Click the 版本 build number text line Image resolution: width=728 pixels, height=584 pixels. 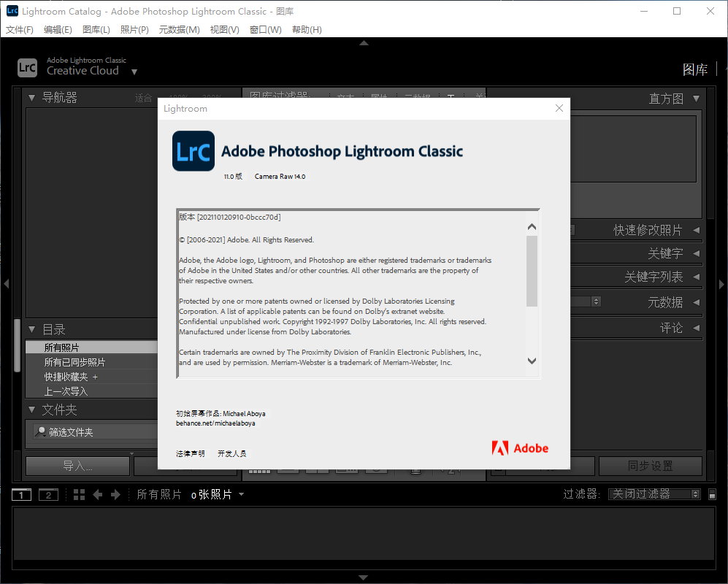[x=230, y=217]
